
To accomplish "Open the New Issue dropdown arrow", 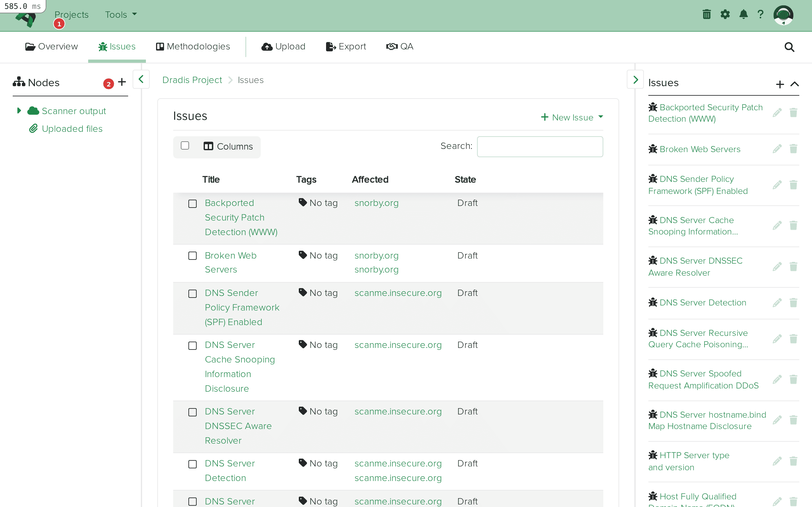I will [x=601, y=117].
